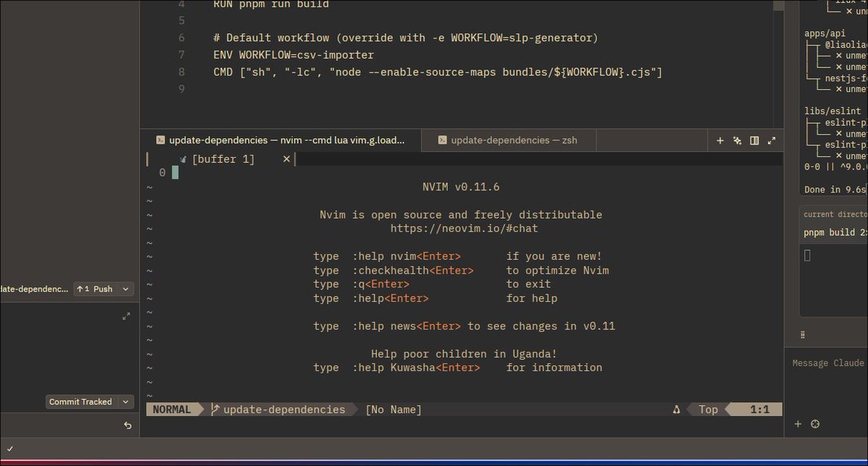Viewport: 868px width, 466px height.
Task: Click the [No Name] label in statusline
Action: pos(393,410)
